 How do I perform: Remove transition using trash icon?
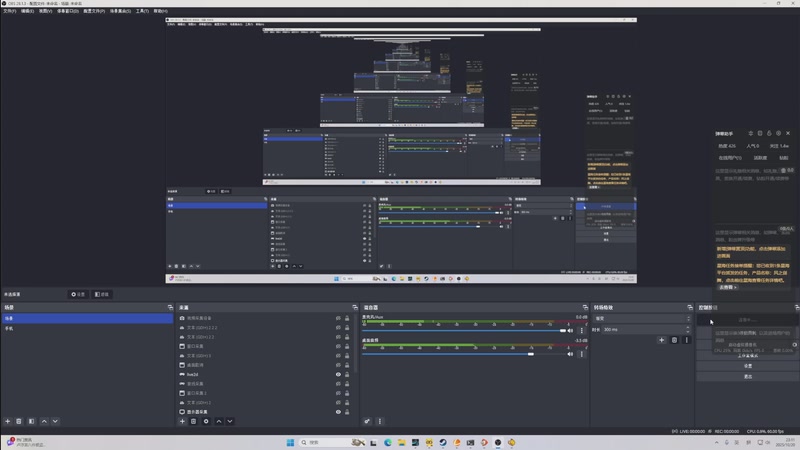point(674,340)
